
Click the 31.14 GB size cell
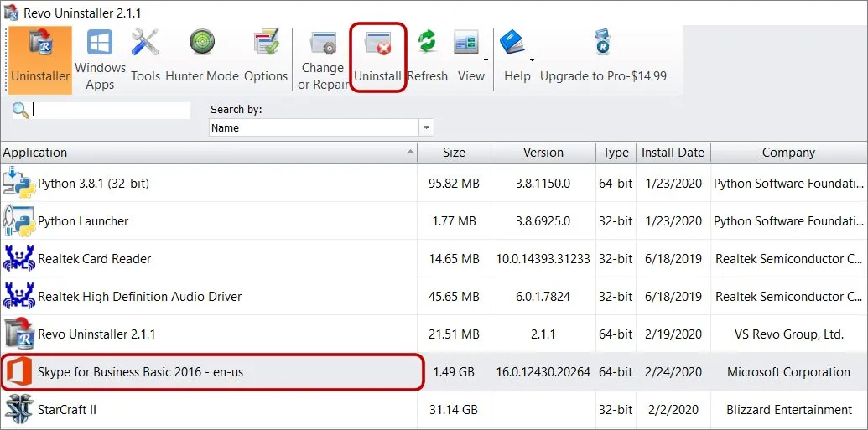pyautogui.click(x=454, y=410)
